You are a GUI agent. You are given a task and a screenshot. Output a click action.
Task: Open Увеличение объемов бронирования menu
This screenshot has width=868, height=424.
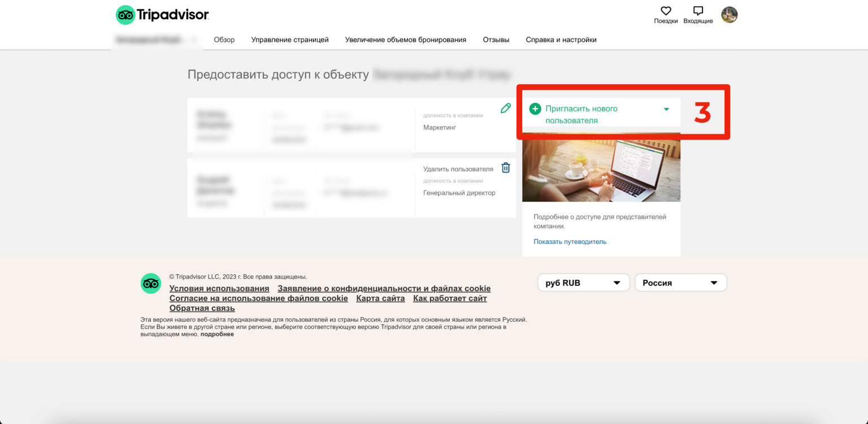[406, 40]
